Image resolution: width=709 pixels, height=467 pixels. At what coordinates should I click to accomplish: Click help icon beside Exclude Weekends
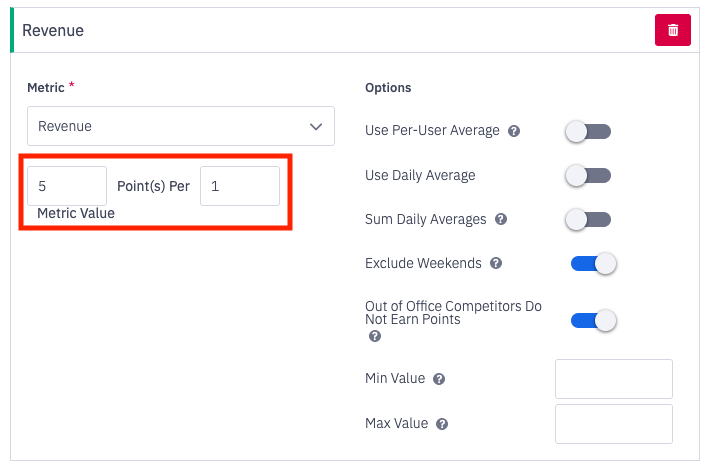[x=496, y=264]
